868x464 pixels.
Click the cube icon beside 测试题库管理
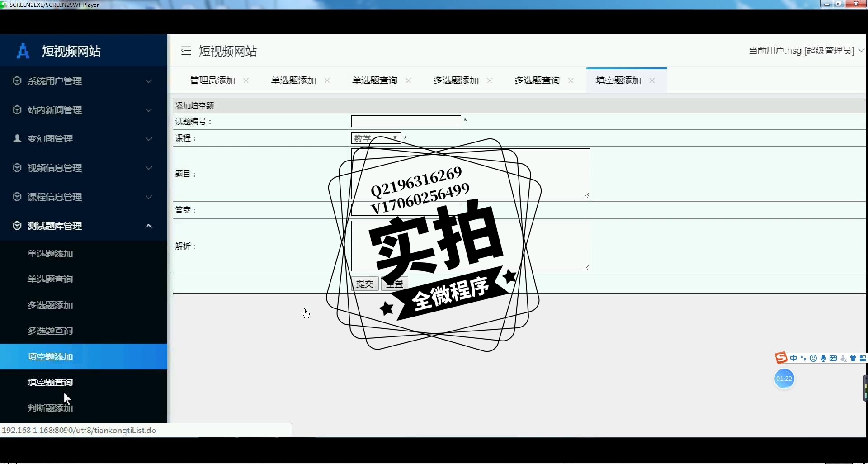click(17, 226)
